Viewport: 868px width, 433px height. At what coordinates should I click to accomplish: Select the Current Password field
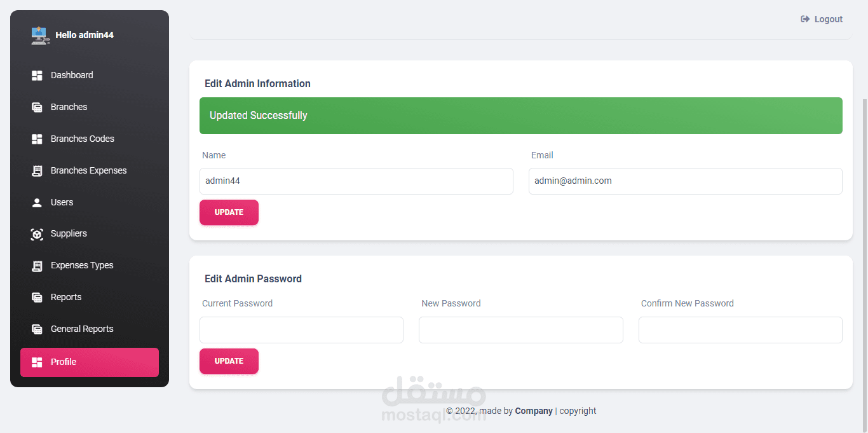301,330
